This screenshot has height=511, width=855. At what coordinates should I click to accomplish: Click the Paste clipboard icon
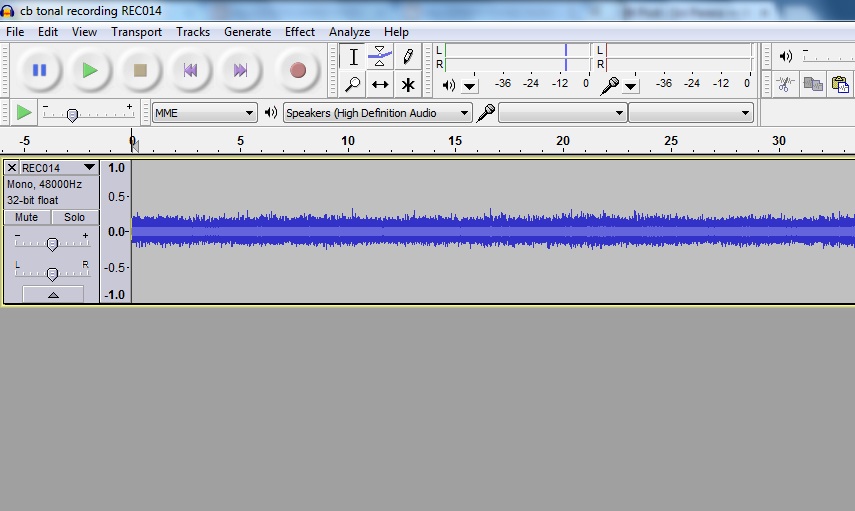pos(840,85)
